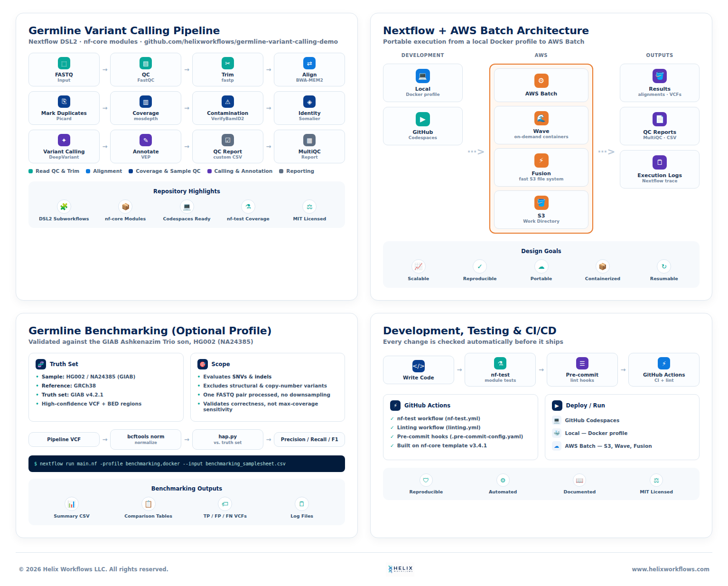This screenshot has width=728, height=586.
Task: Click the Execution Logs icon
Action: (x=660, y=162)
